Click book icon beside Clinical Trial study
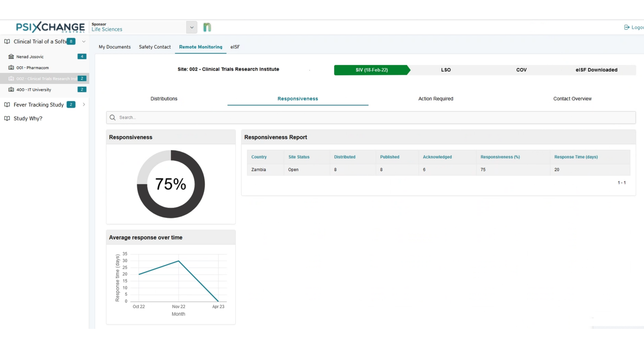644x348 pixels. (7, 42)
